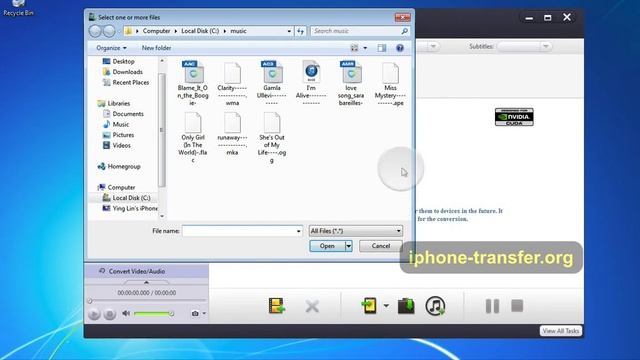Open the Organize dropdown menu
The height and width of the screenshot is (360, 640).
pos(111,48)
